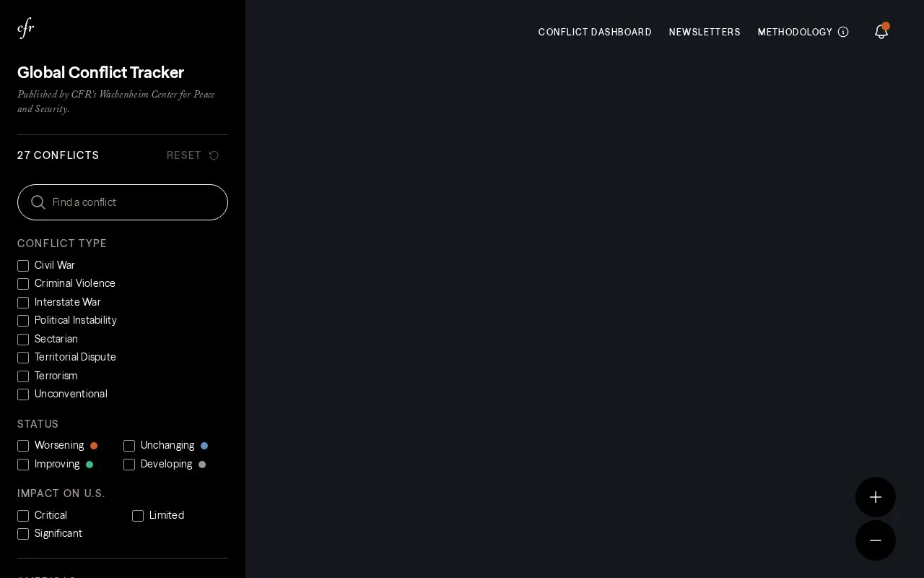
Task: Open the CFR logo home link
Action: 26,28
